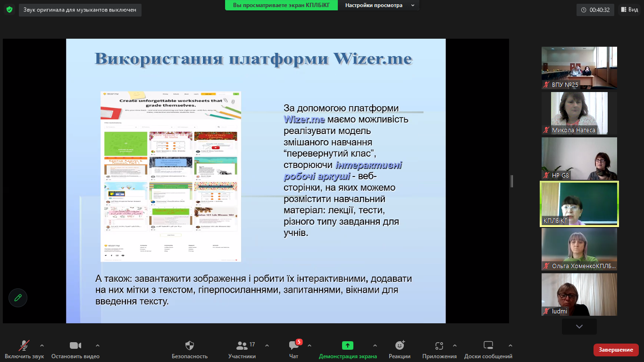Select Микола Натеса participant video thumbnail
This screenshot has width=644, height=362.
579,113
